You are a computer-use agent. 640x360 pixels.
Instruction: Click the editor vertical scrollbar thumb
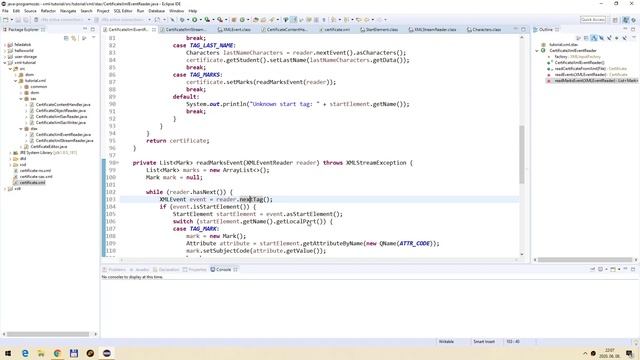[x=522, y=154]
